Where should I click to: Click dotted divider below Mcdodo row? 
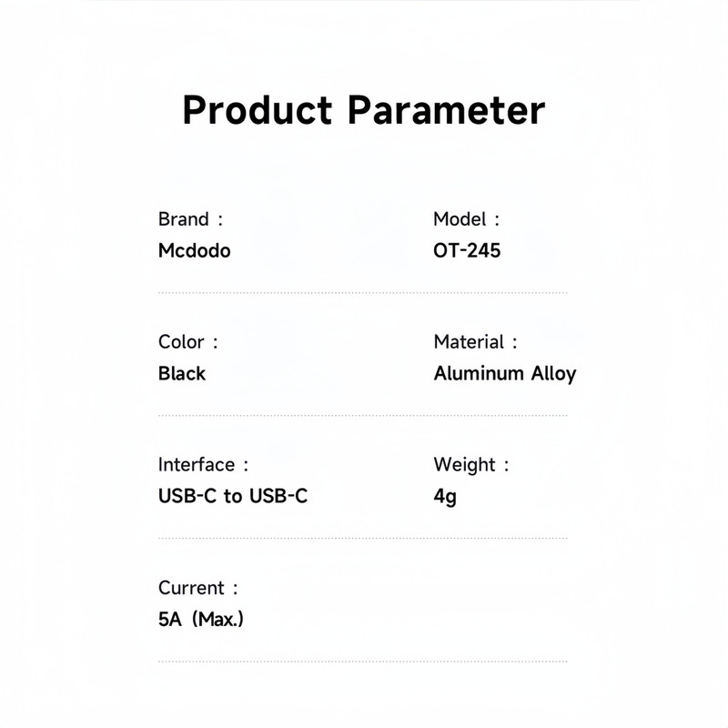[362, 293]
